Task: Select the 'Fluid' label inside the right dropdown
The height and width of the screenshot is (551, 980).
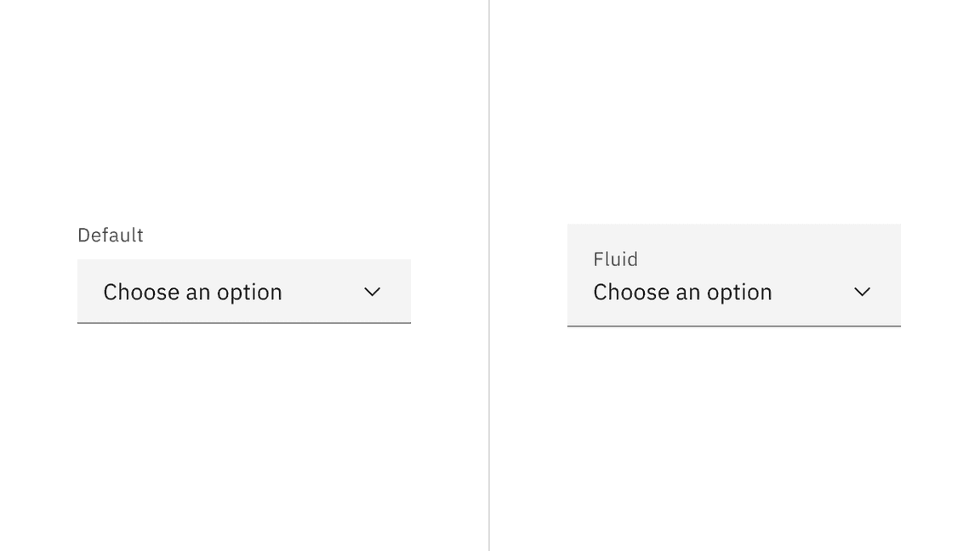Action: pos(616,259)
